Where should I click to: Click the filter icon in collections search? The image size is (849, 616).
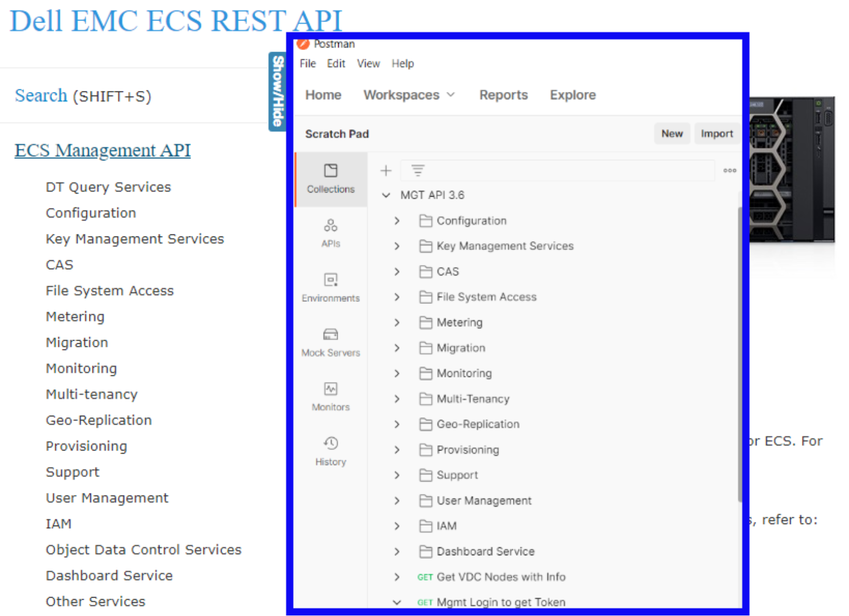[418, 171]
